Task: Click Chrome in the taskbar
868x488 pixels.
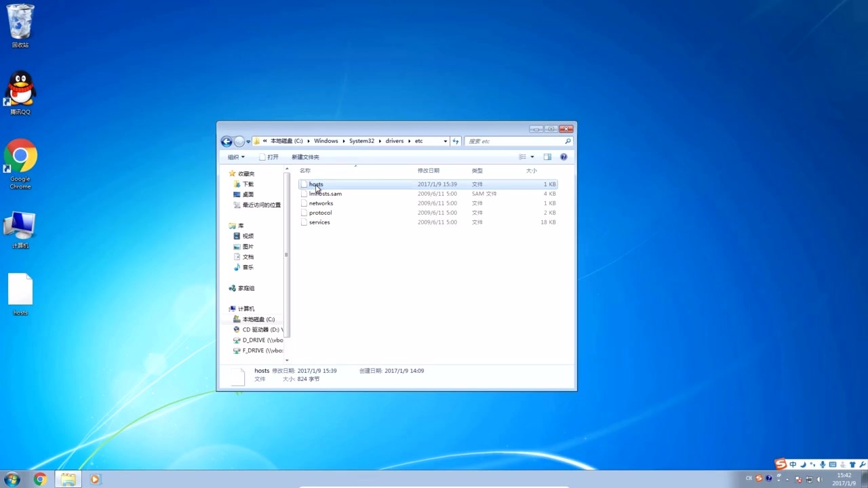Action: 40,479
